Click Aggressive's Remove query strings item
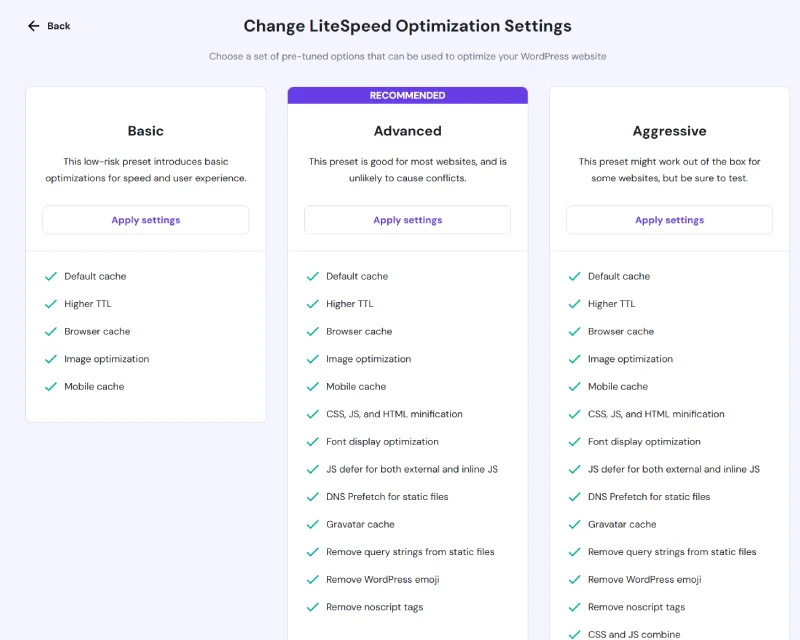800x640 pixels. [672, 552]
